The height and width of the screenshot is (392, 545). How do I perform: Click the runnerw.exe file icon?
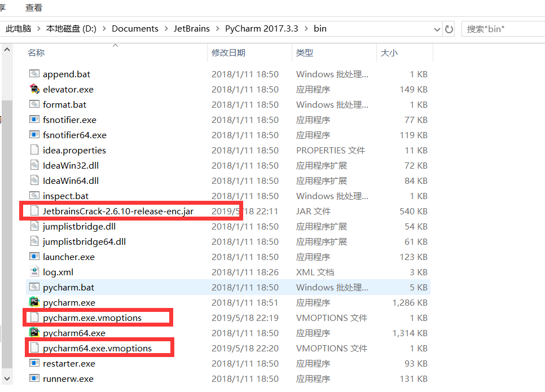coord(34,378)
